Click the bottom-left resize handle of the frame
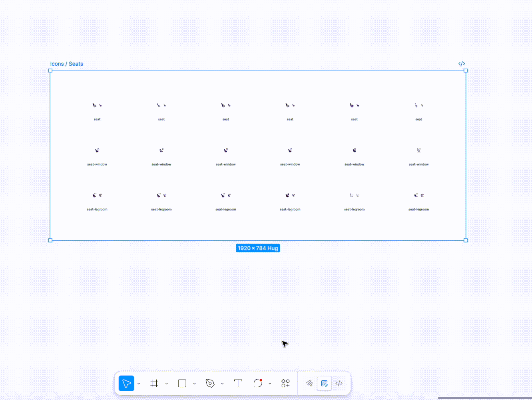The height and width of the screenshot is (400, 532). click(x=50, y=240)
